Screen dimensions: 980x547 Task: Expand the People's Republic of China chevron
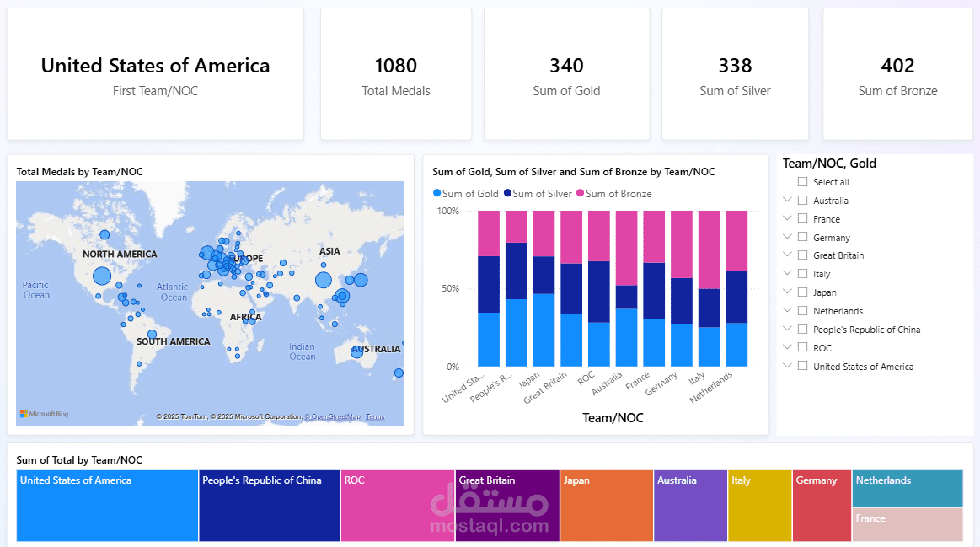coord(787,329)
